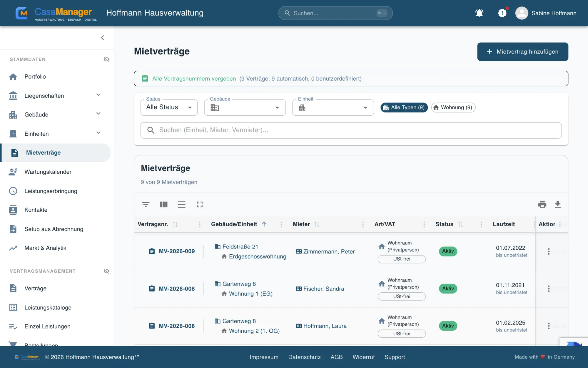Print the Mietverträge table
588x368 pixels.
[x=542, y=204]
